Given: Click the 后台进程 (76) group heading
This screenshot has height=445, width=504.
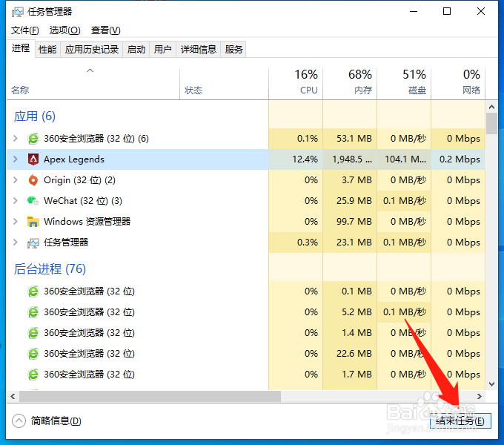Looking at the screenshot, I should 50,268.
